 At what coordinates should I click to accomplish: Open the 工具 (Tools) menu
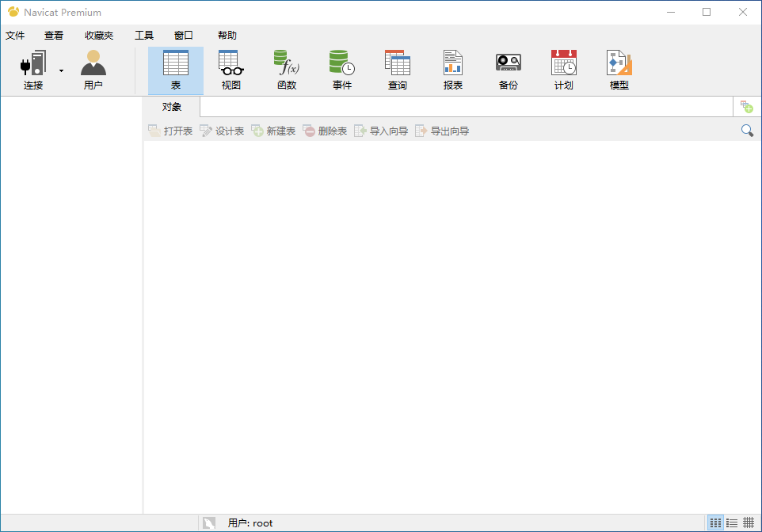click(143, 35)
